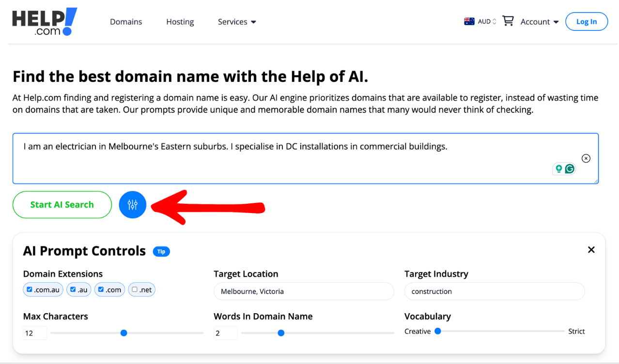Screen dimensions: 619x364
Task: Go to the Domains menu
Action: [126, 22]
